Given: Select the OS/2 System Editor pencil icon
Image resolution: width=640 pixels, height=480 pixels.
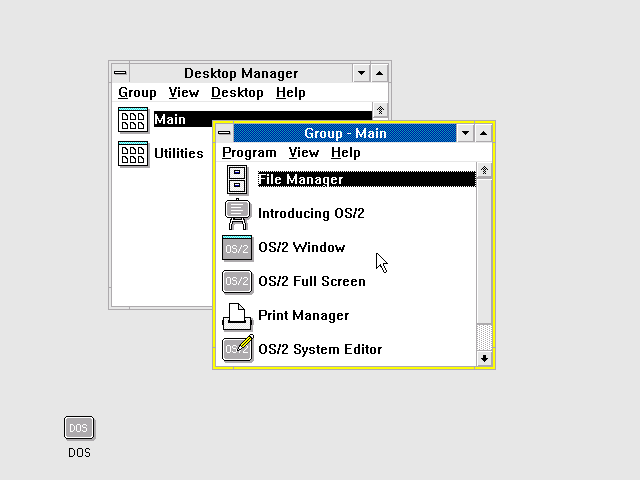Looking at the screenshot, I should click(238, 348).
